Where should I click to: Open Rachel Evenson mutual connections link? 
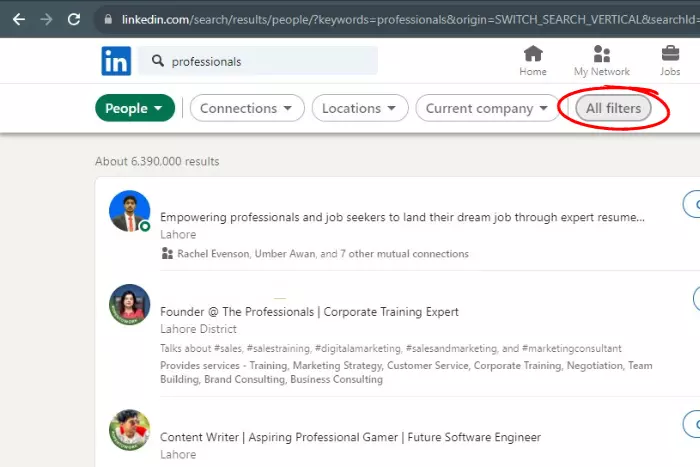323,254
